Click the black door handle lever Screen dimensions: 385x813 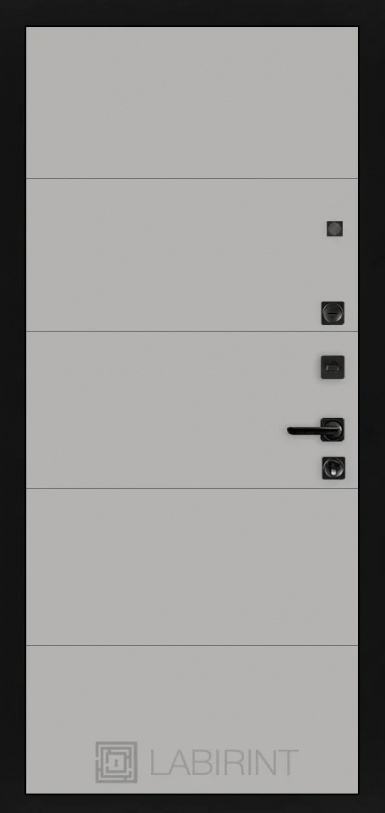pos(311,430)
